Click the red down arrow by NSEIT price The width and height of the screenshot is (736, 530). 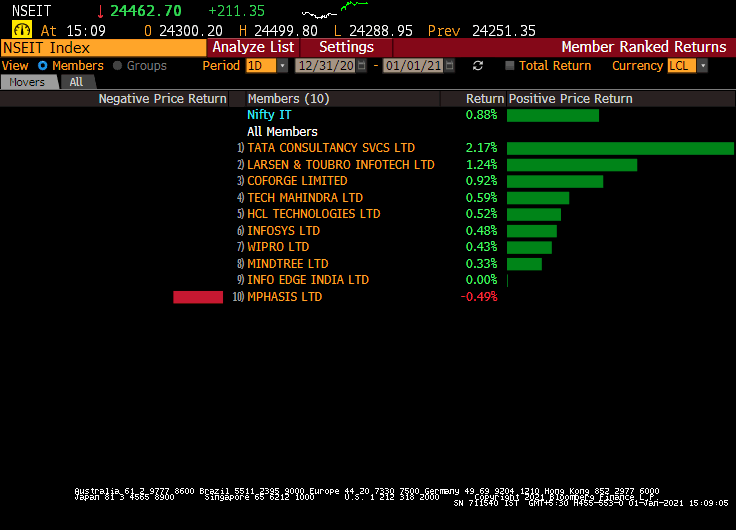[x=100, y=11]
